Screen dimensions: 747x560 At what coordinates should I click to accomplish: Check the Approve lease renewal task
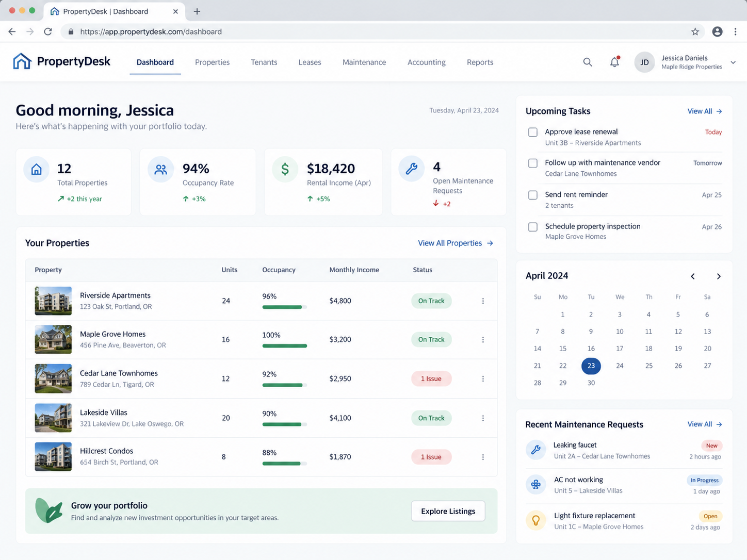[x=533, y=132]
